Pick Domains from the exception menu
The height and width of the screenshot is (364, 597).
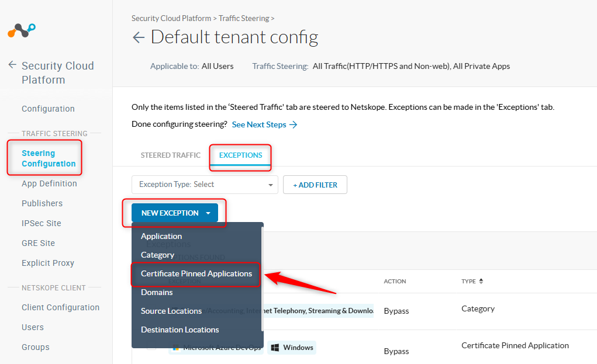(157, 292)
